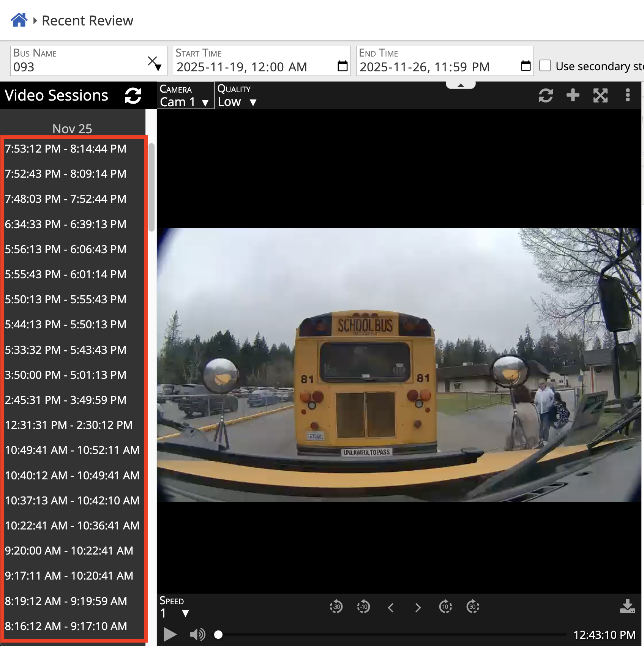Select session 9:20:00 AM - 10:22:41 AM
This screenshot has height=646, width=644.
[69, 550]
